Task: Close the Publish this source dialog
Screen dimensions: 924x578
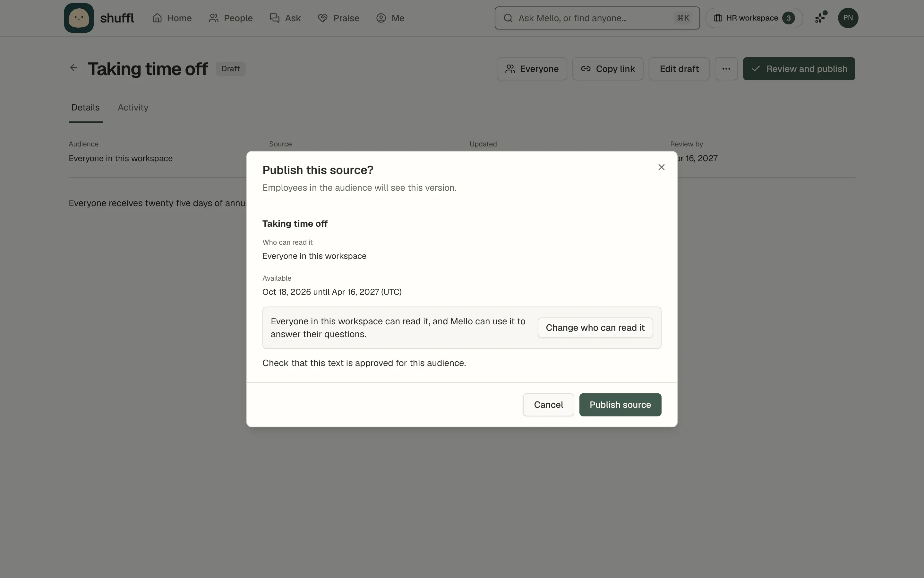Action: point(661,167)
